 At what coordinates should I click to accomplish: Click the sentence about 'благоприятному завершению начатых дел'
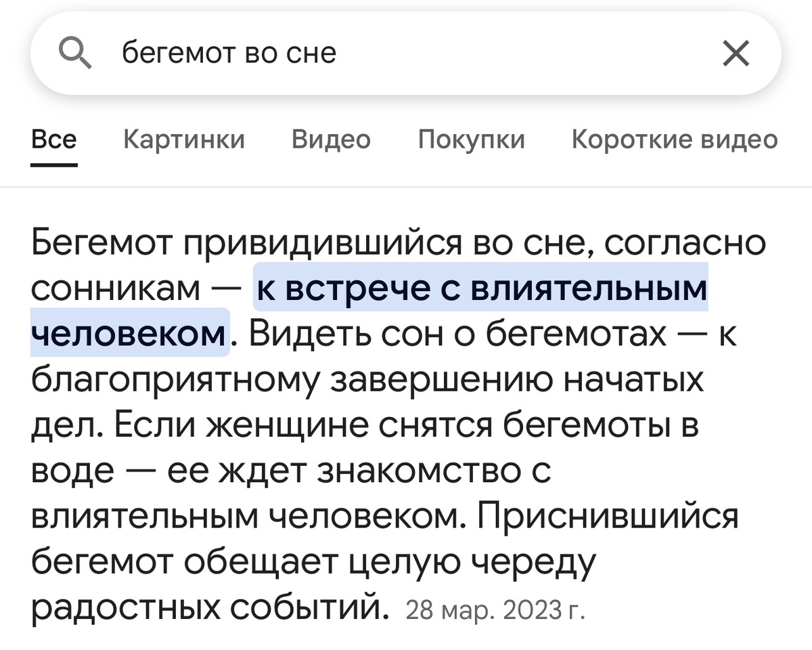(365, 381)
